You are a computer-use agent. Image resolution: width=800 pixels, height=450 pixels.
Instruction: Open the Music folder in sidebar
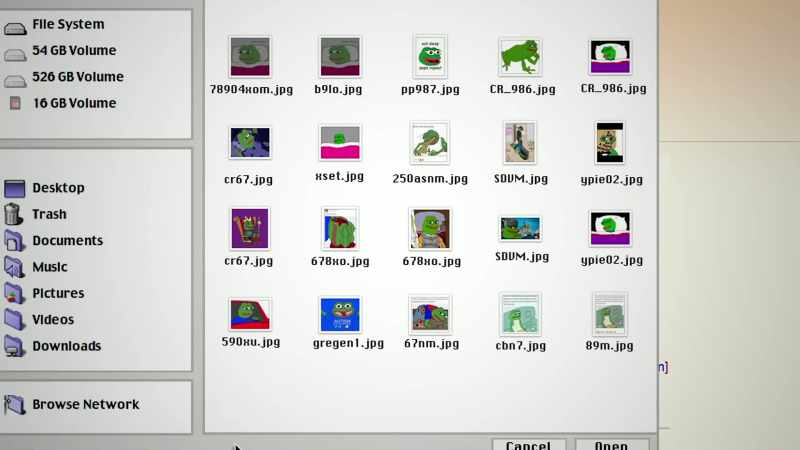tap(36, 267)
